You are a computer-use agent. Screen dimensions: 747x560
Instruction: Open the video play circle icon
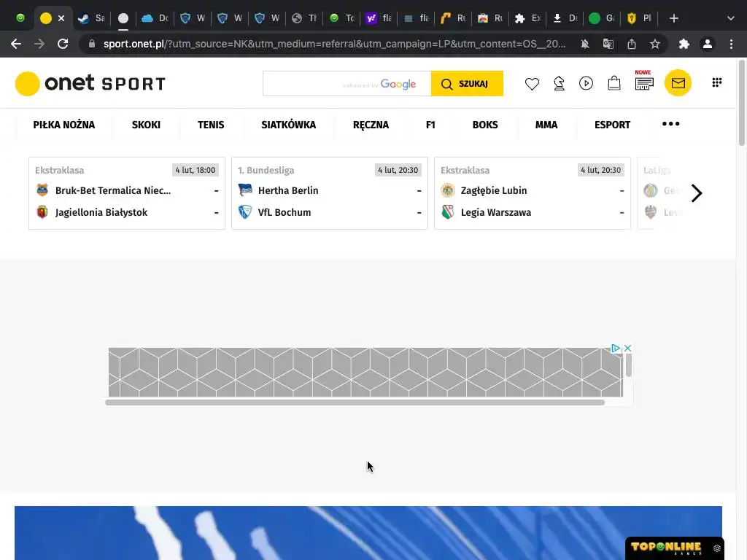pyautogui.click(x=586, y=83)
